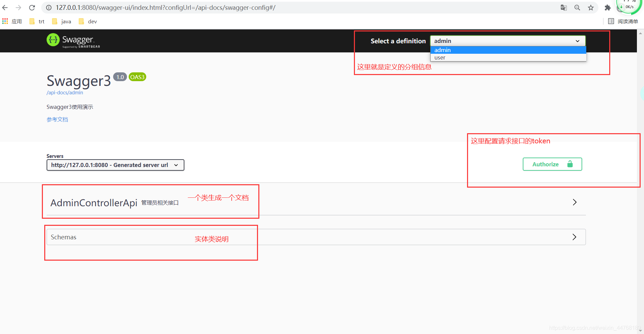Viewport: 644px width, 334px height.
Task: Open the Select a definition dropdown
Action: pos(507,41)
